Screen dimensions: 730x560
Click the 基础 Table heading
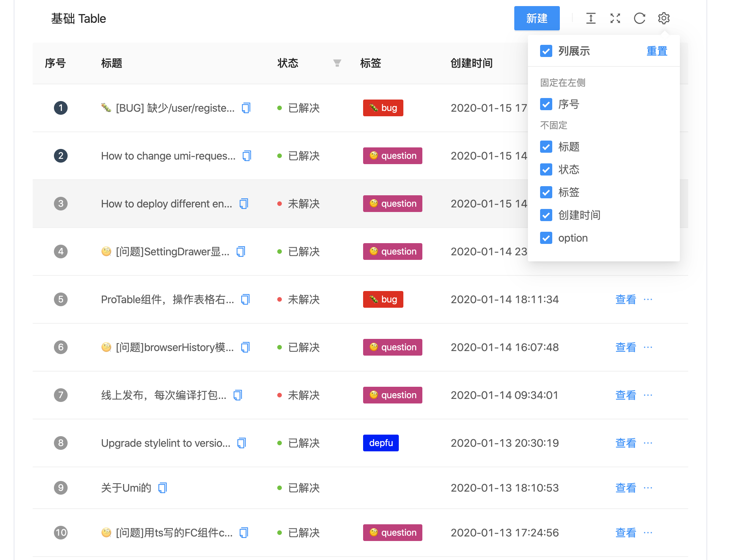tap(79, 18)
